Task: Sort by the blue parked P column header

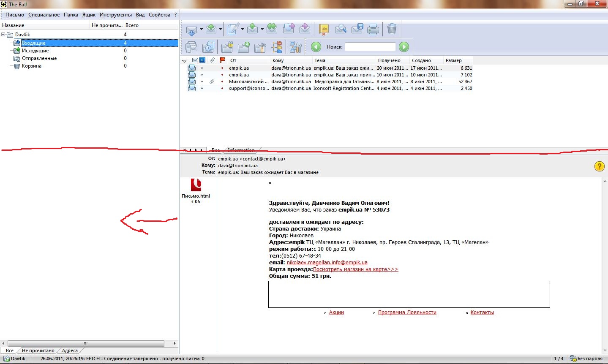Action: click(202, 60)
